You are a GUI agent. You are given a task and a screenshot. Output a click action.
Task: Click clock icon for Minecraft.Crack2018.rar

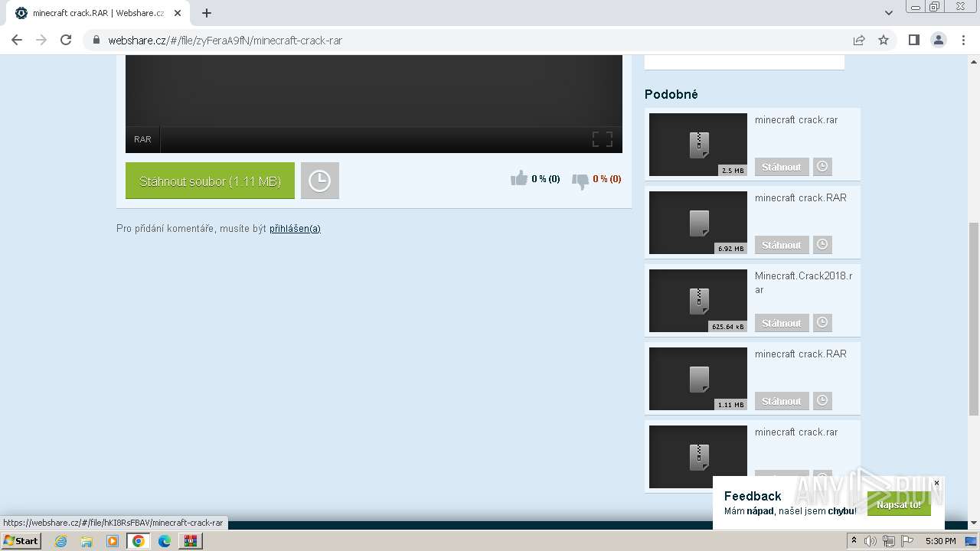(822, 323)
